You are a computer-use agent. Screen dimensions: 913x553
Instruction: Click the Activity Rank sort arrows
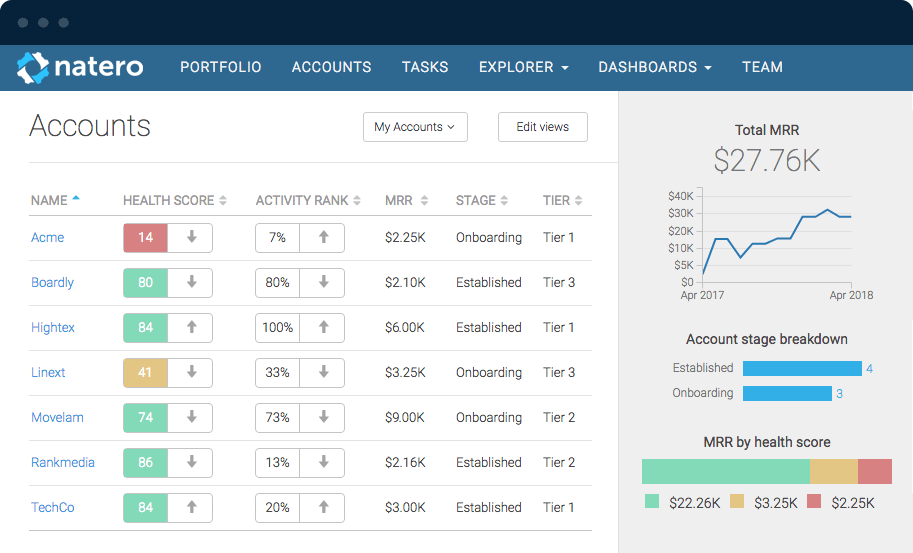[357, 200]
